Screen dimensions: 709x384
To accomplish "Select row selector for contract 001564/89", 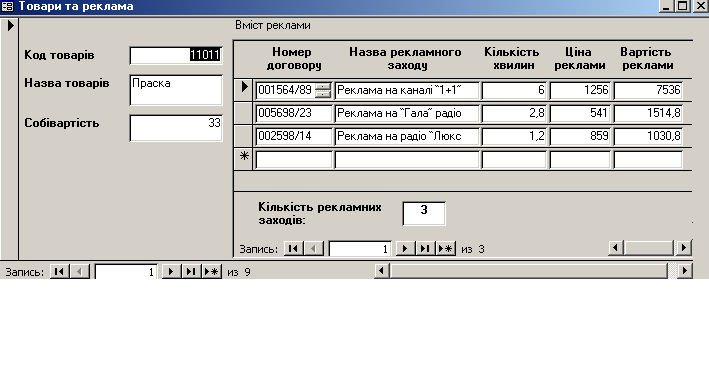I will 244,90.
